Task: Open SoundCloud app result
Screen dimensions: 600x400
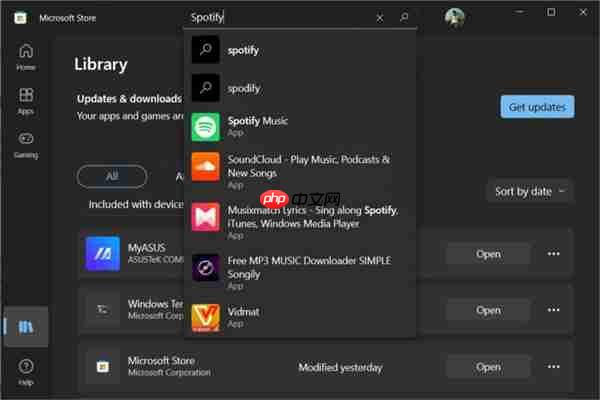Action: [300, 171]
